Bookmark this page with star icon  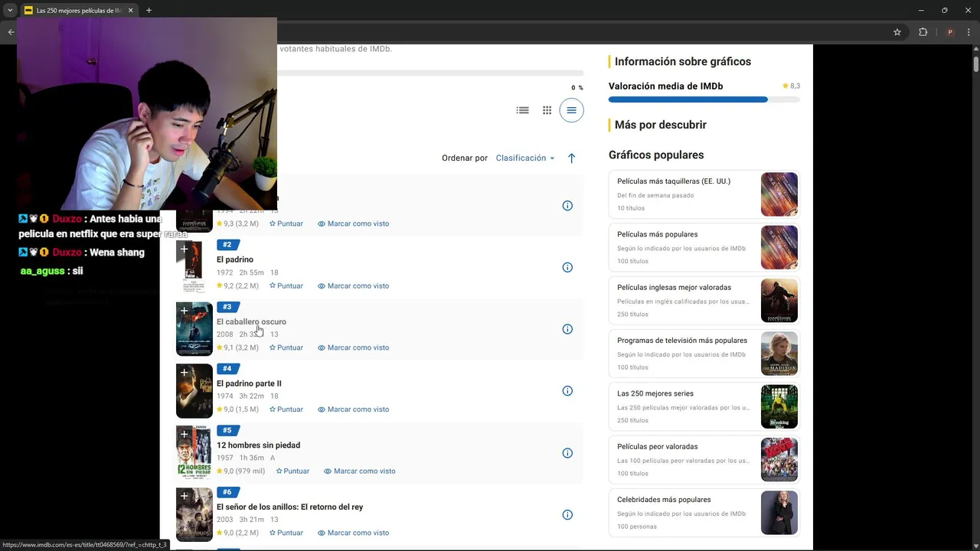[897, 32]
